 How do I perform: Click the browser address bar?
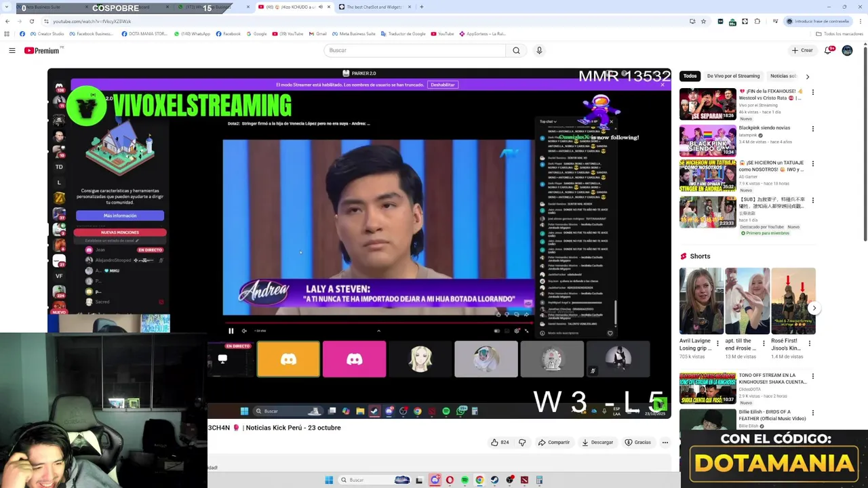pos(366,21)
